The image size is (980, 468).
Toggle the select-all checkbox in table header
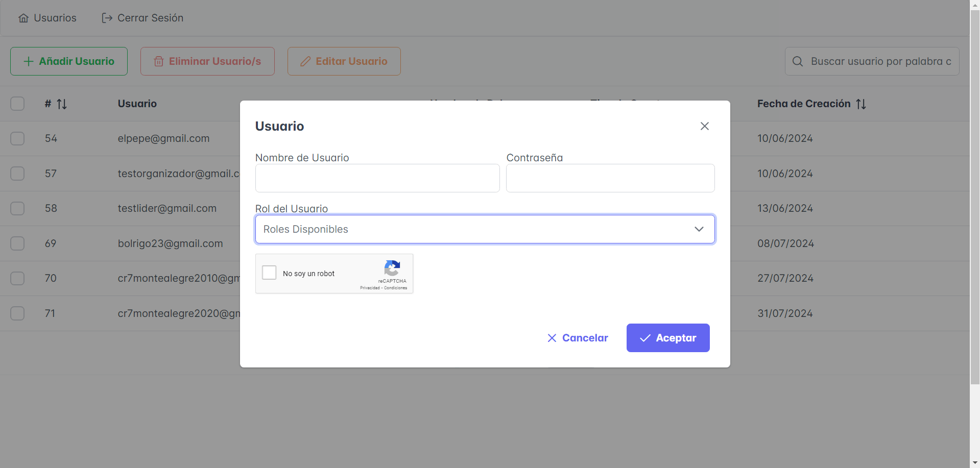point(17,104)
